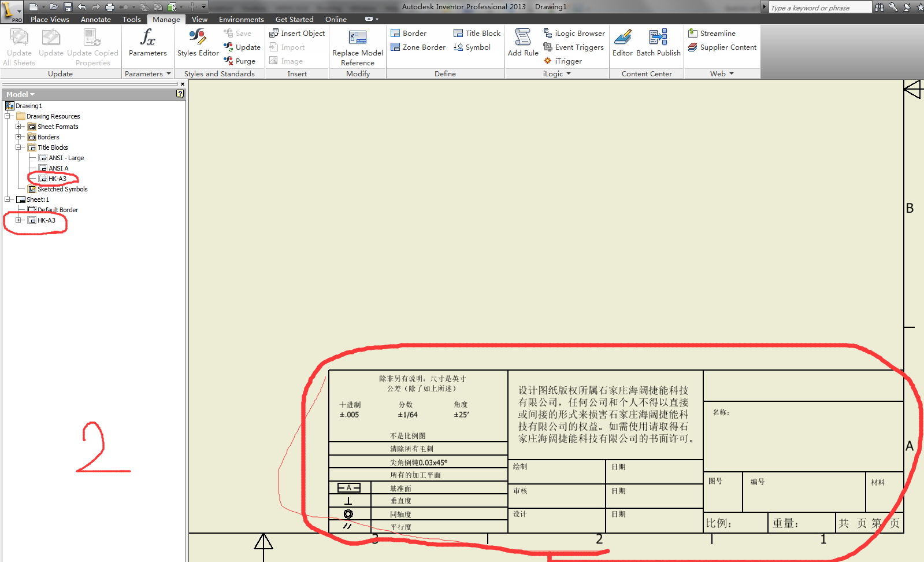Click the Add Rule iLogic icon
The image size is (924, 562).
tap(523, 43)
